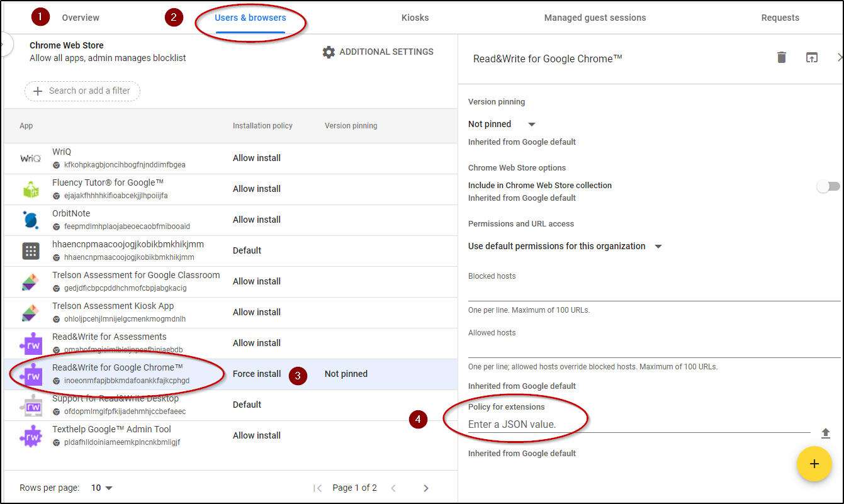Open the Version pinning Not pinned dropdown
844x504 pixels.
click(502, 125)
